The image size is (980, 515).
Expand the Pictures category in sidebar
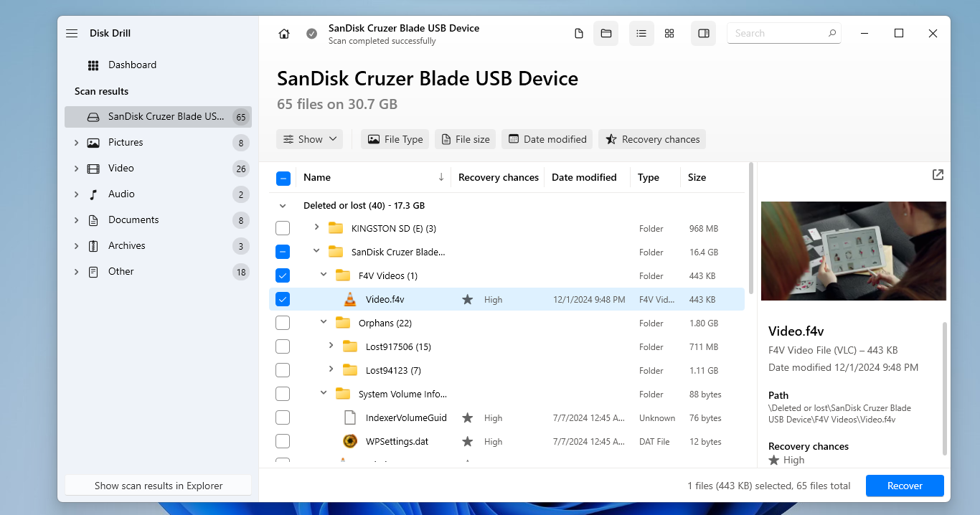77,143
